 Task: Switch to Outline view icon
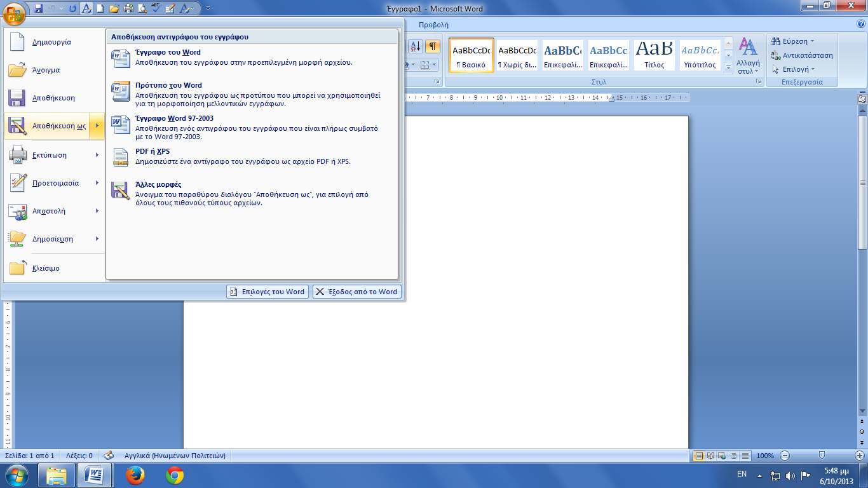(x=733, y=456)
